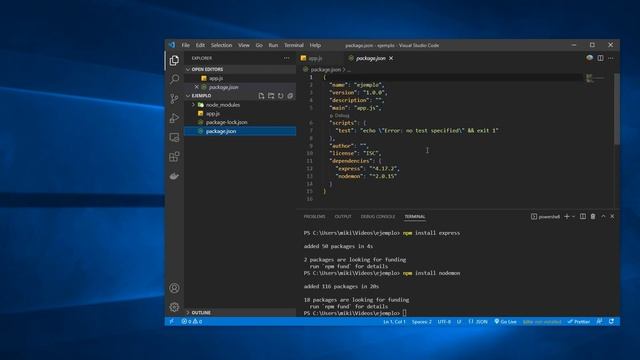Collapse all folders in explorer icon

290,96
